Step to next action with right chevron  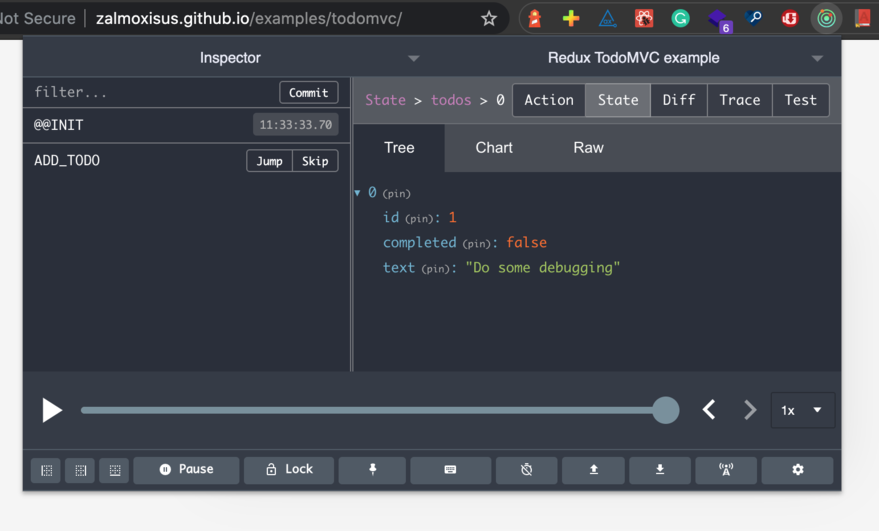tap(750, 410)
